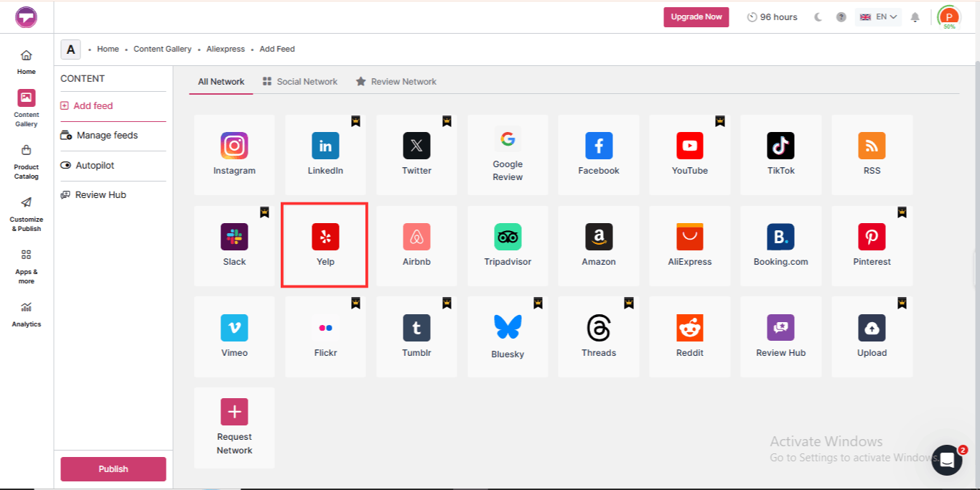The width and height of the screenshot is (980, 490).
Task: Pick the Bluesky butterfly icon
Action: pos(508,327)
